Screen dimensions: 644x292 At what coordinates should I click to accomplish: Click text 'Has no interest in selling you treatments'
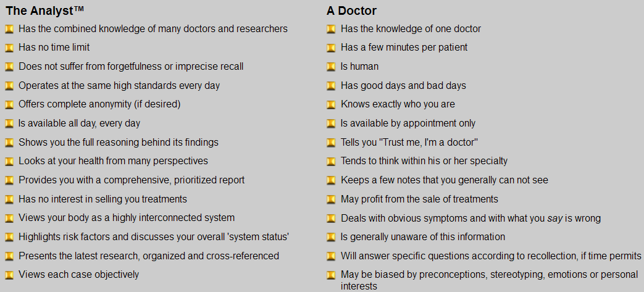pyautogui.click(x=102, y=199)
